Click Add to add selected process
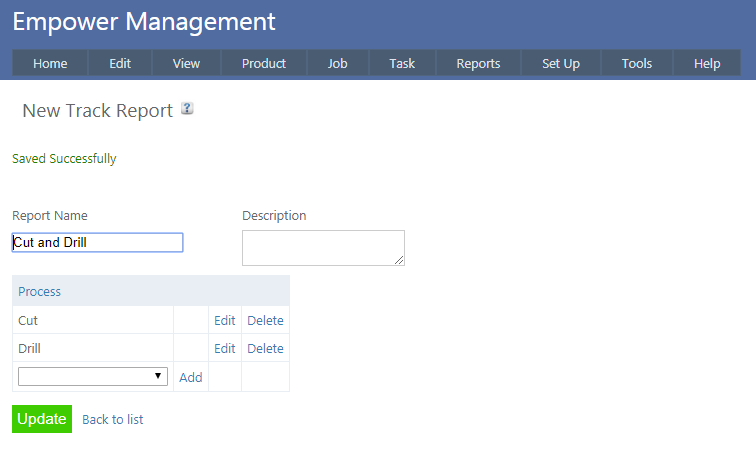 [190, 377]
